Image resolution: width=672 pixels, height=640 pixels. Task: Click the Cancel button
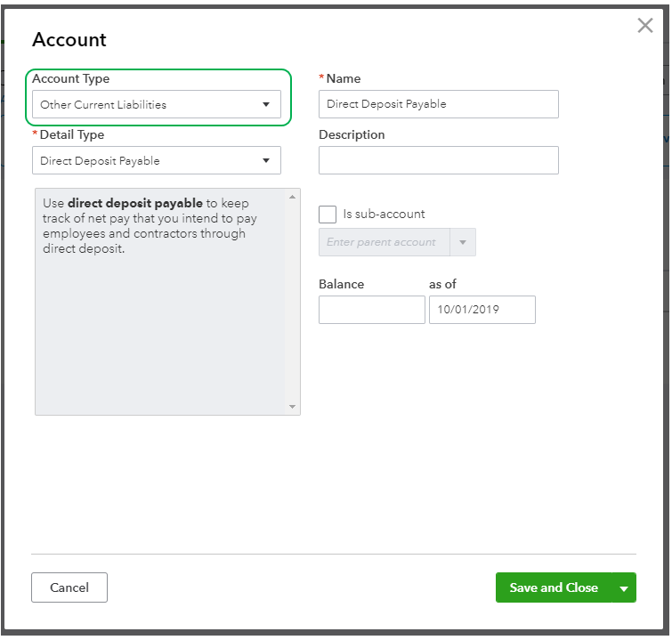coord(69,587)
